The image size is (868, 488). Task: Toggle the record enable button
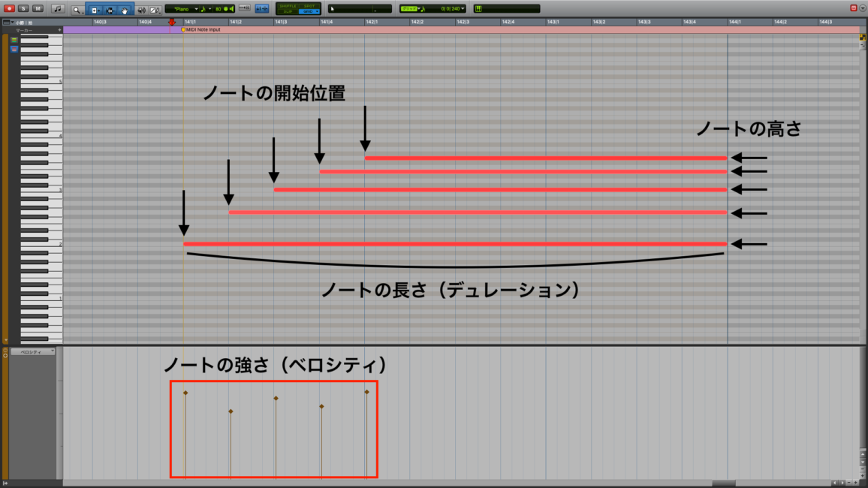tap(10, 8)
